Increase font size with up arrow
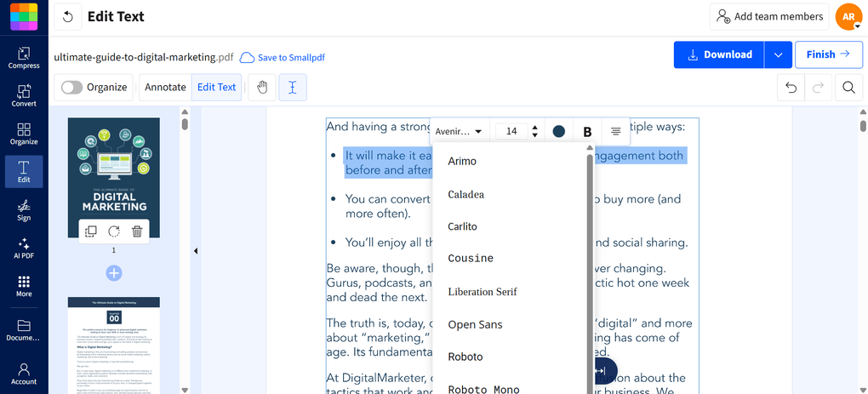868x394 pixels. pos(534,128)
